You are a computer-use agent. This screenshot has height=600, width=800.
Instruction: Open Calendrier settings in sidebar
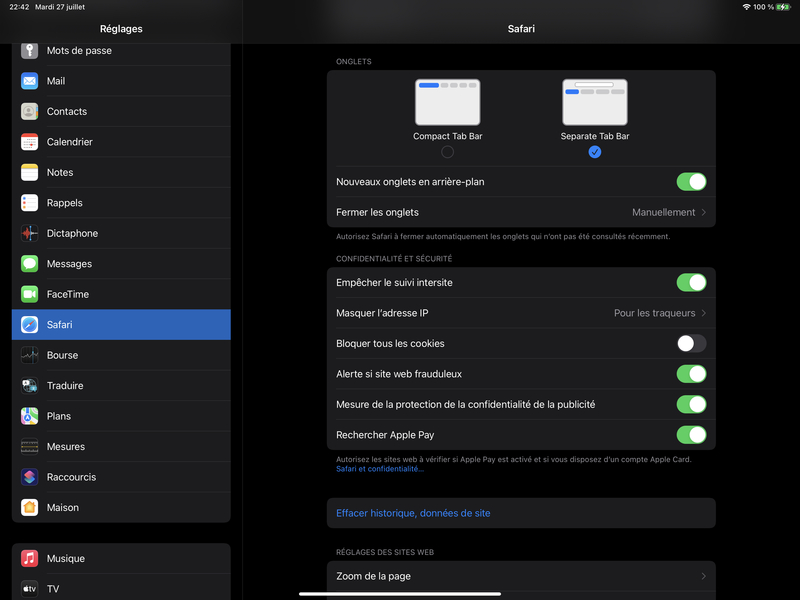tap(121, 142)
